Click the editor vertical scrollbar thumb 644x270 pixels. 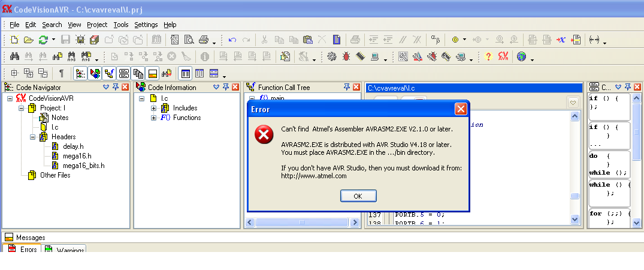[x=575, y=196]
